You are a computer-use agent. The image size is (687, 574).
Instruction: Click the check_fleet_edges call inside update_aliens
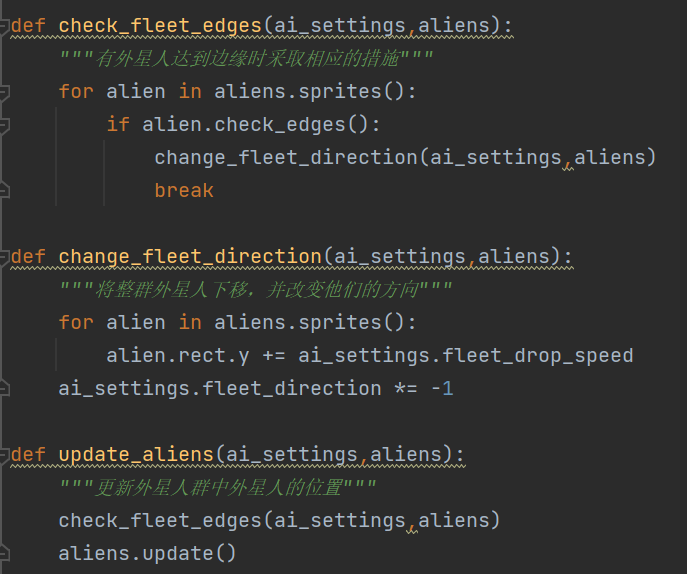point(160,521)
